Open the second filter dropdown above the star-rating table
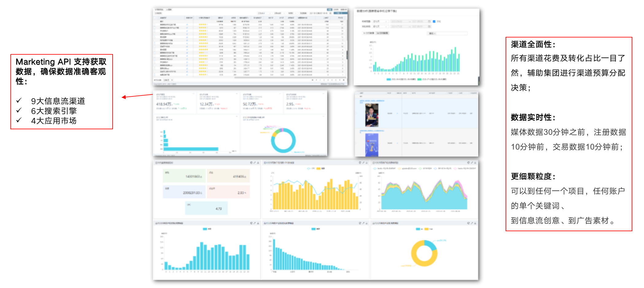This screenshot has width=644, height=288. pyautogui.click(x=280, y=13)
